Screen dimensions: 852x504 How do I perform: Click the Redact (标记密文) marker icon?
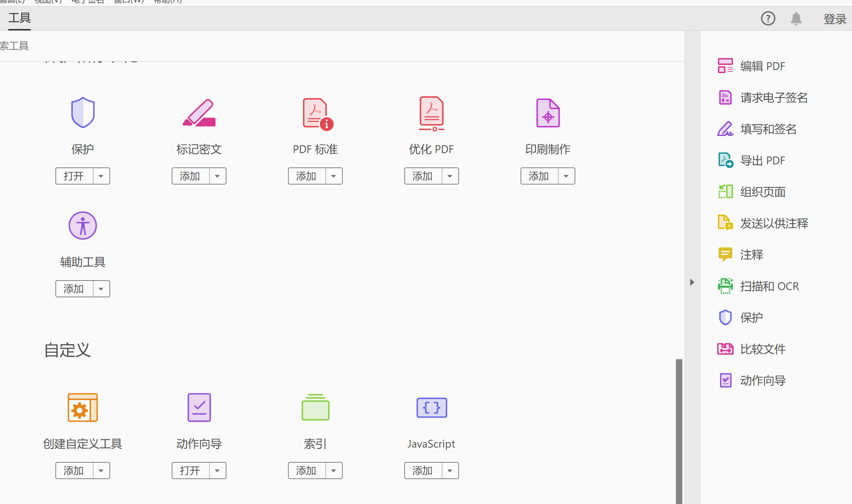(199, 113)
